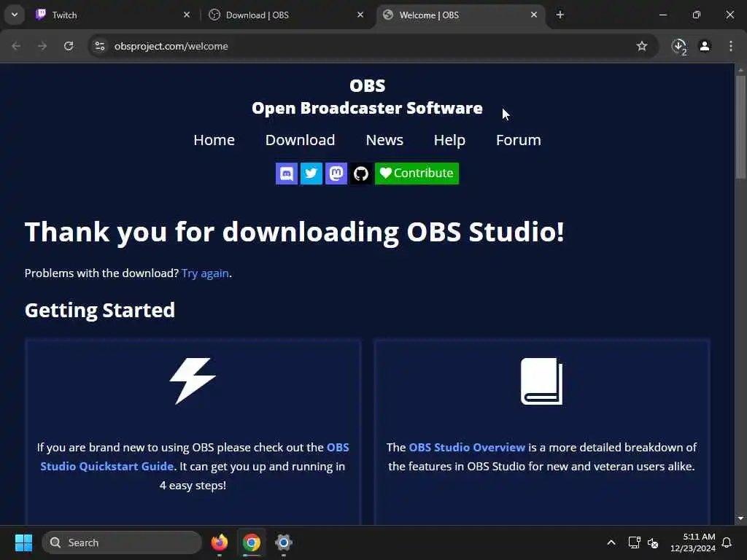
Task: Open the Mastodon icon link
Action: tap(336, 174)
